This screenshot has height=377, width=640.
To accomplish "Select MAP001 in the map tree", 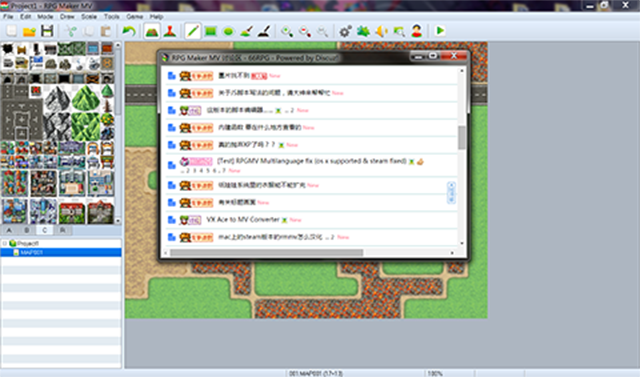I will [x=61, y=253].
